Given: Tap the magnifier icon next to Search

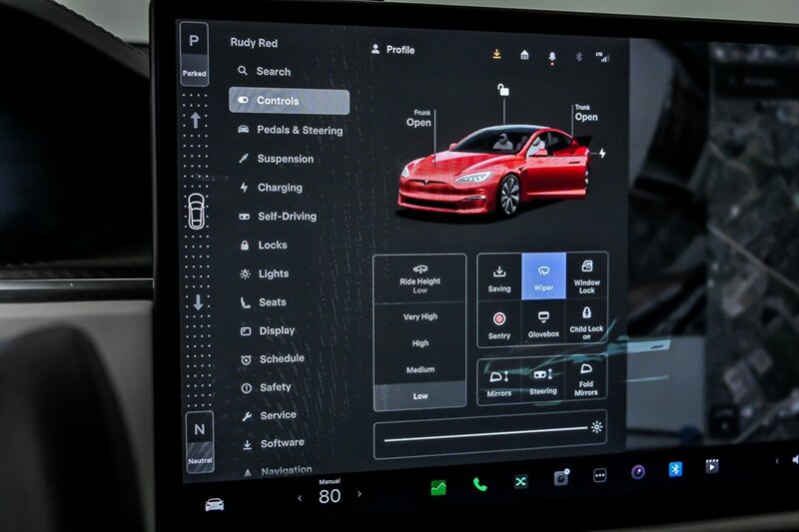Looking at the screenshot, I should point(243,70).
